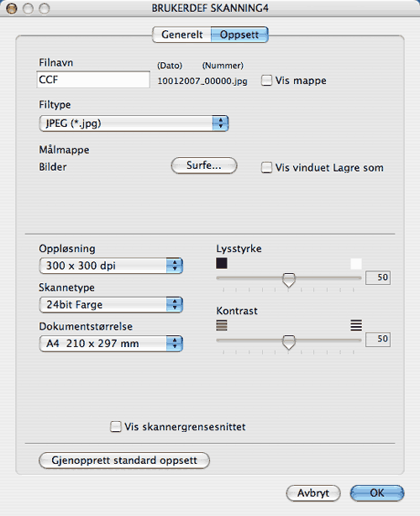Open the Dokumentstørrelse A4 dropdown

(x=111, y=344)
